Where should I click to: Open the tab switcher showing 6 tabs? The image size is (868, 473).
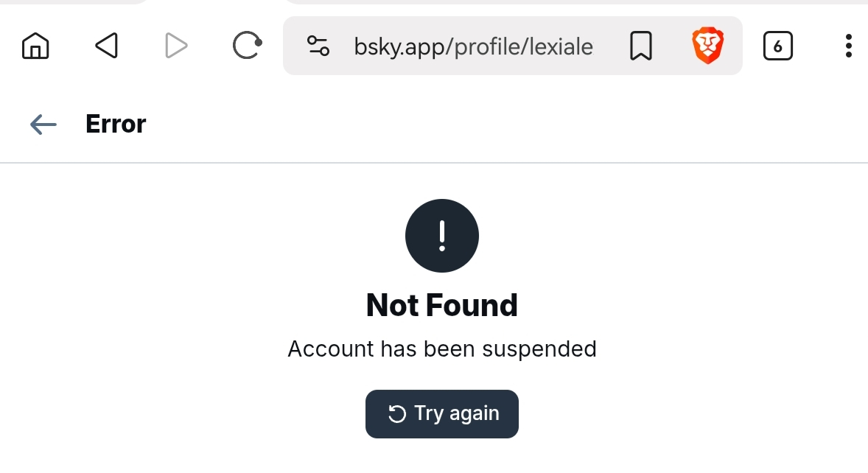778,46
